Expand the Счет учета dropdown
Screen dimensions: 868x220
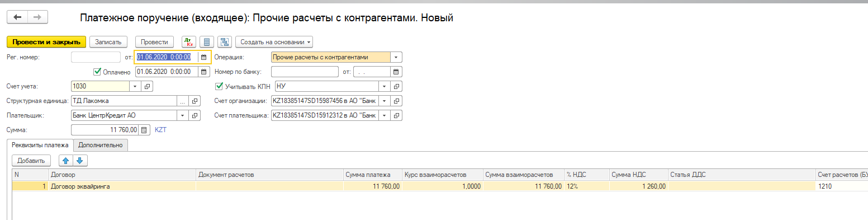136,86
